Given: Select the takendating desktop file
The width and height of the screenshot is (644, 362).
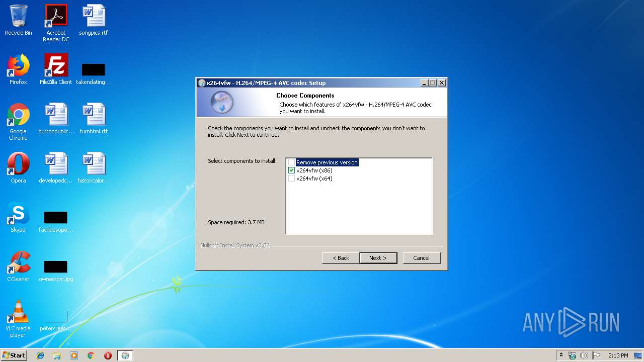Looking at the screenshot, I should coord(94,73).
